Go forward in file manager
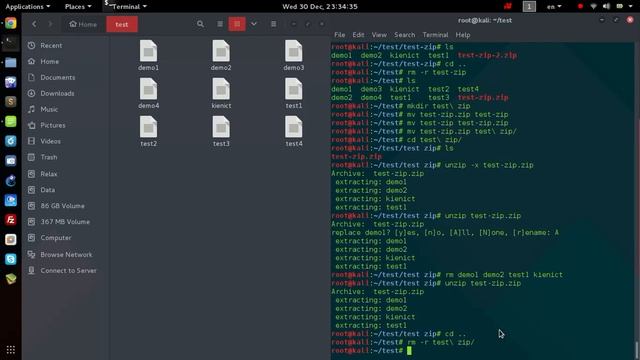The image size is (640, 360). [50, 24]
